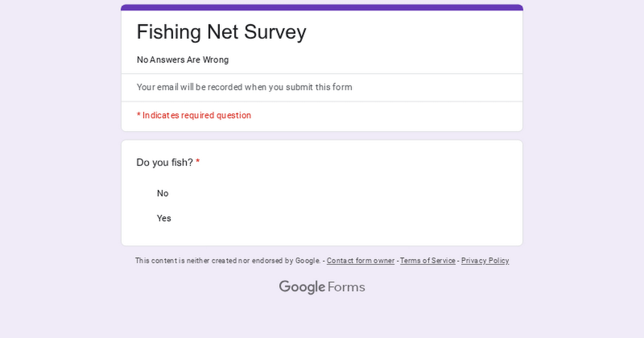
Task: Select the "No" answer option
Action: tap(162, 193)
